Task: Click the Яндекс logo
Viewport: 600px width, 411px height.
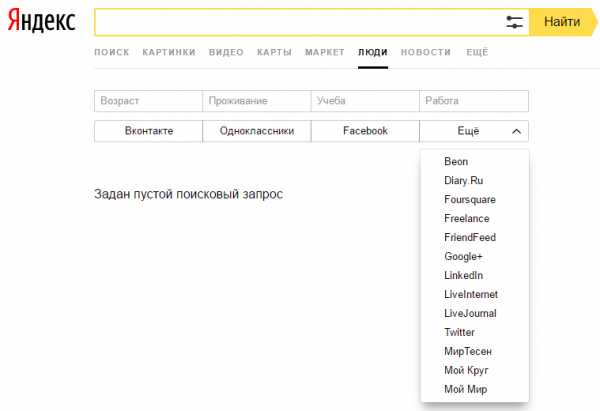Action: (41, 20)
